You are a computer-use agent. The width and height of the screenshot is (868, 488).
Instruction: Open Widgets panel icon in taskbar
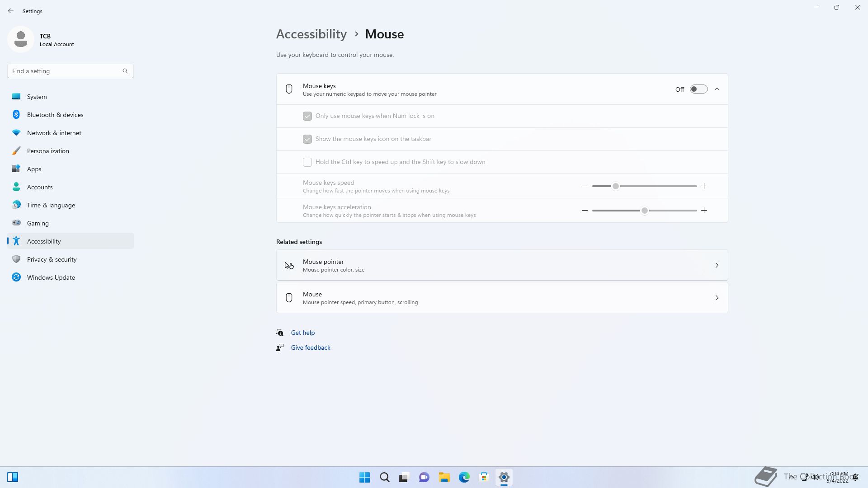(x=13, y=477)
